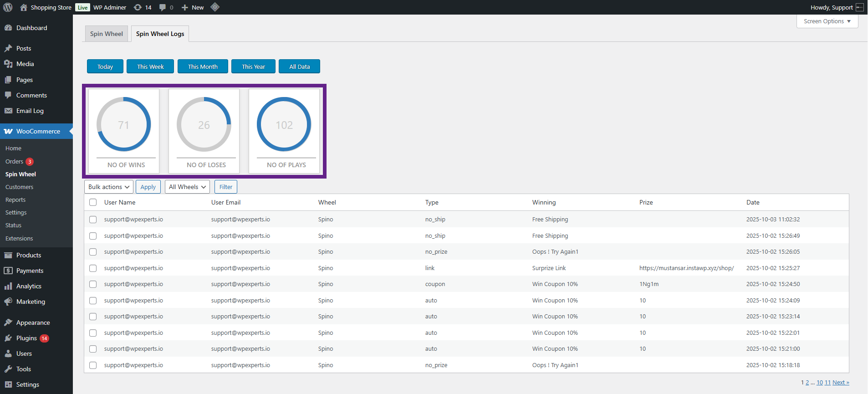Open the Appearance menu in sidebar

coord(33,322)
